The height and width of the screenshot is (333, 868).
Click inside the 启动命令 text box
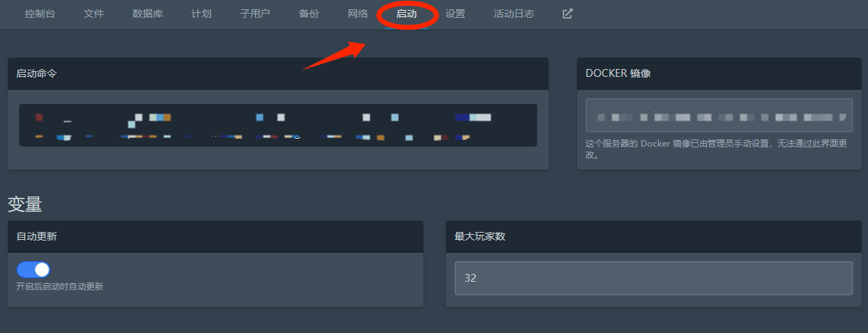278,125
